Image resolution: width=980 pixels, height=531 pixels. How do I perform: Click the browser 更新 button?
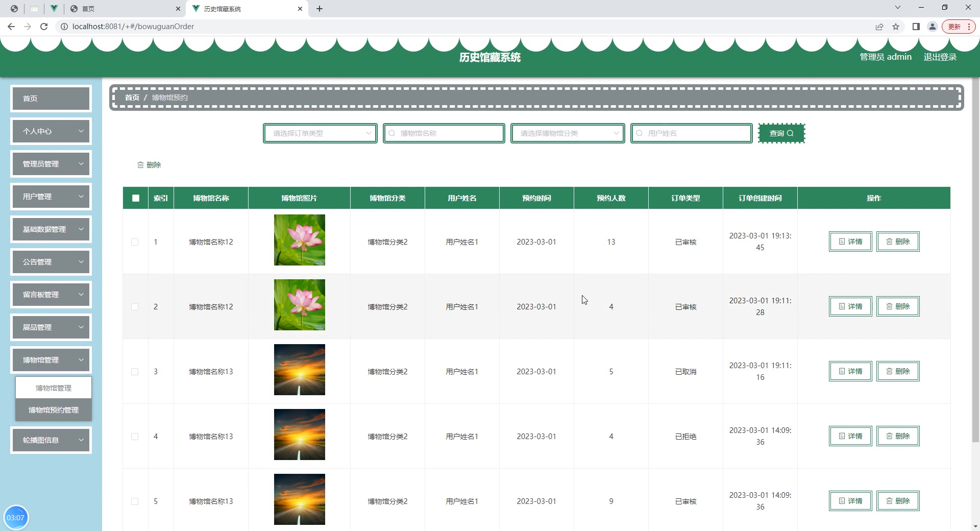(959, 27)
